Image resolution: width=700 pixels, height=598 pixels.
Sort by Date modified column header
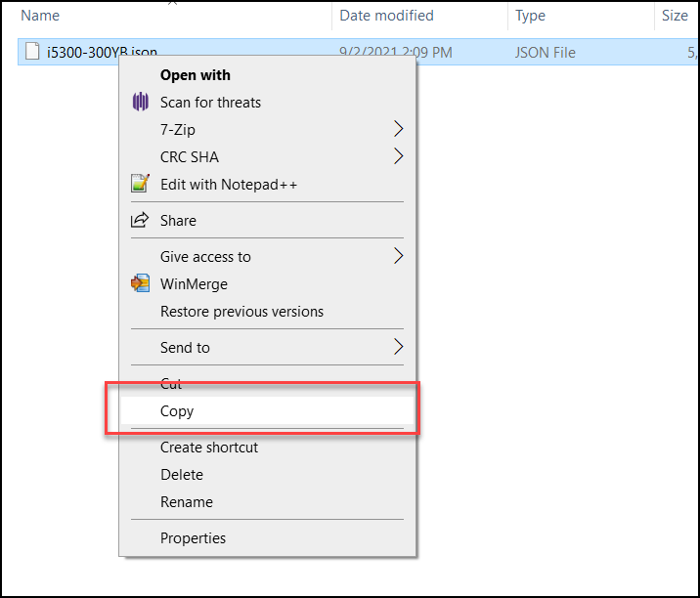[387, 16]
